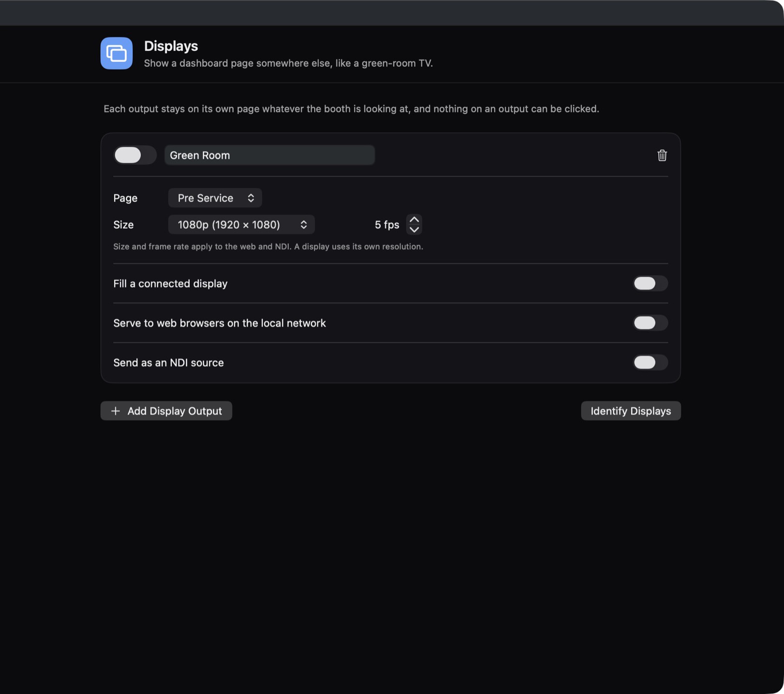Click the Send as an NDI source label
The image size is (784, 694).
coord(168,363)
